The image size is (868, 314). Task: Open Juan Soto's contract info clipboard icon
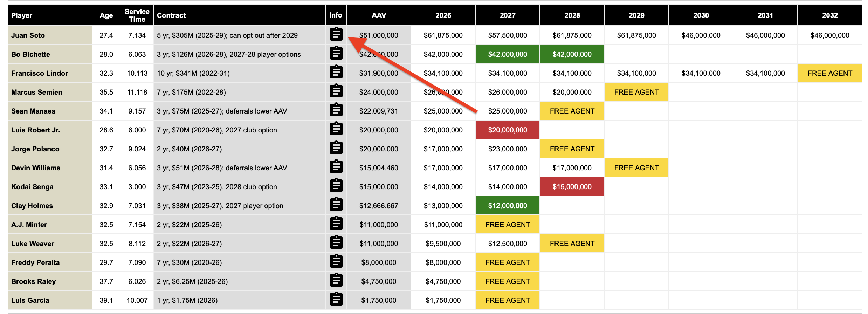336,35
